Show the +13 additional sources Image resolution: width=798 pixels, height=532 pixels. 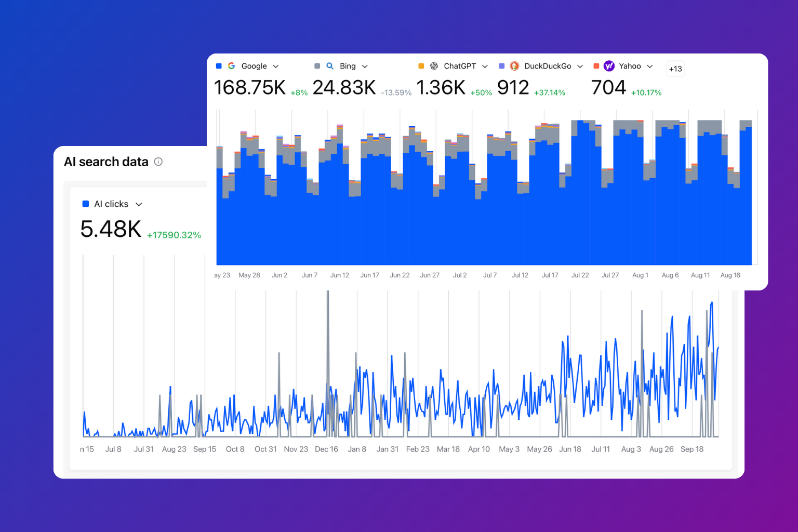click(x=675, y=69)
